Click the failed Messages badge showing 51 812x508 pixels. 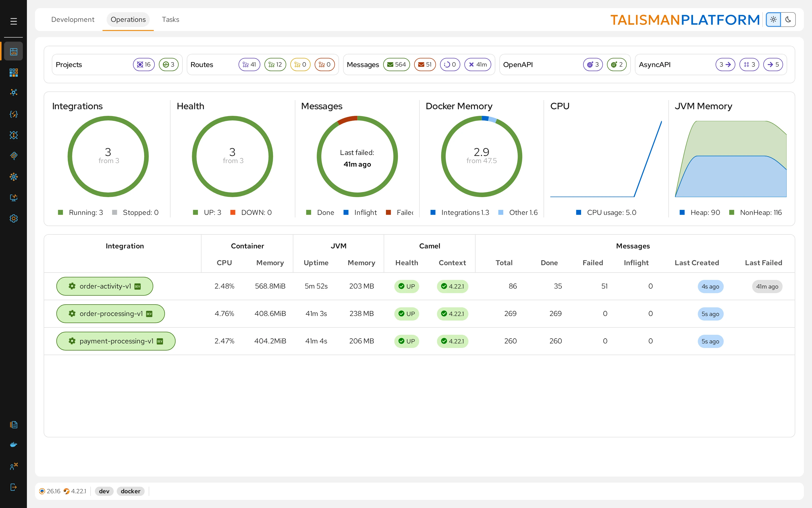[425, 65]
